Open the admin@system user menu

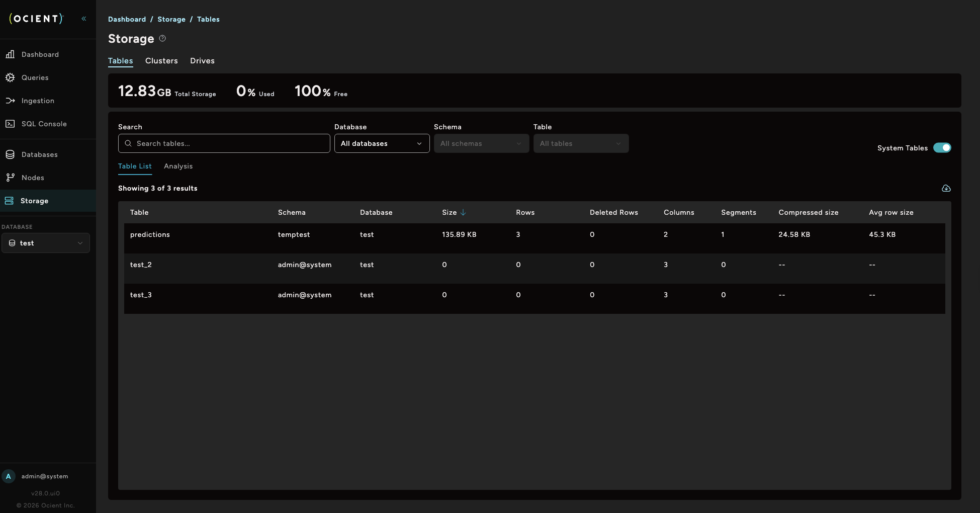point(45,476)
